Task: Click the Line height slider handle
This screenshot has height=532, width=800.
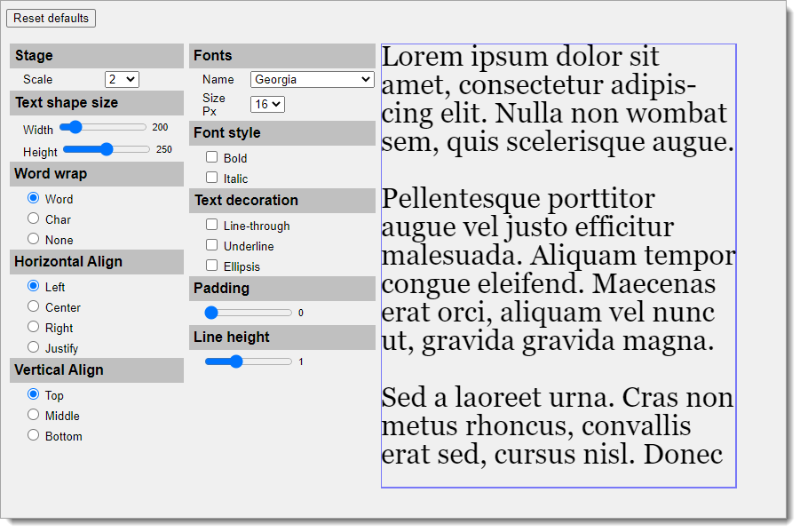Action: coord(236,361)
